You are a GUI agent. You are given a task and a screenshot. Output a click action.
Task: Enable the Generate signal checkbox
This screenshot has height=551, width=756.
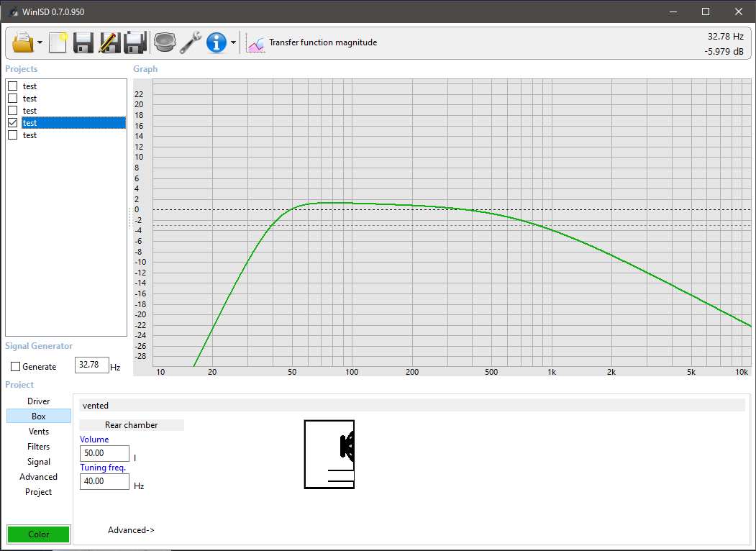pyautogui.click(x=15, y=367)
